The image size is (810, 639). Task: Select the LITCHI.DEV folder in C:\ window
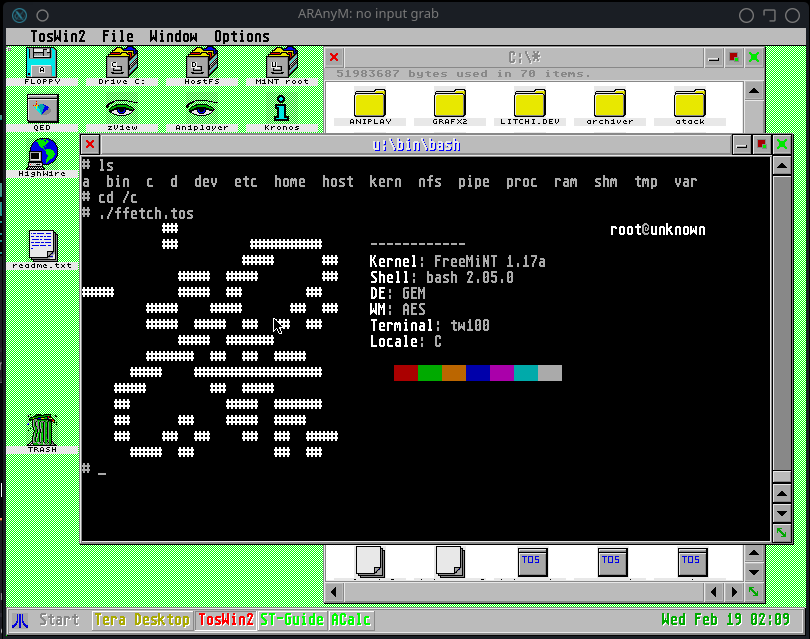point(529,107)
